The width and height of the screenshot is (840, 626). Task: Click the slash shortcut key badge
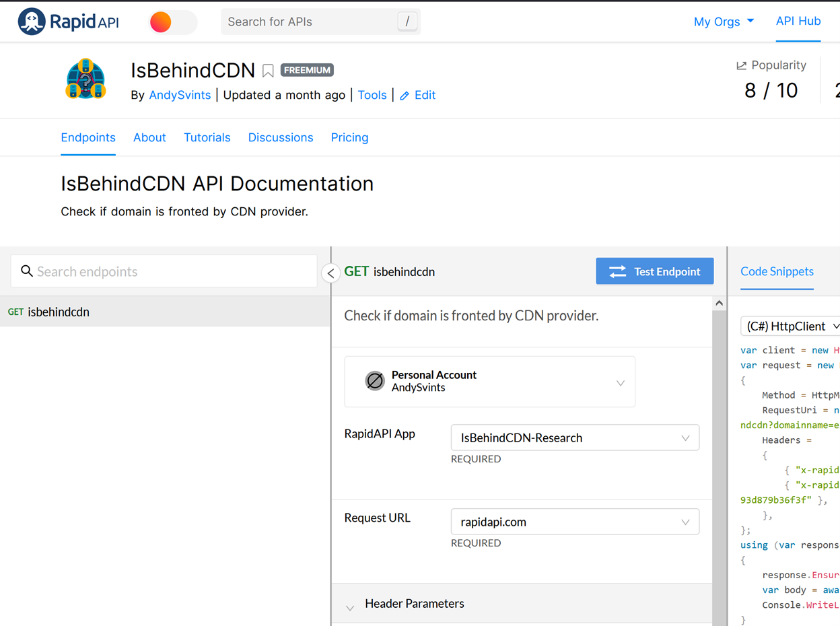pos(407,22)
